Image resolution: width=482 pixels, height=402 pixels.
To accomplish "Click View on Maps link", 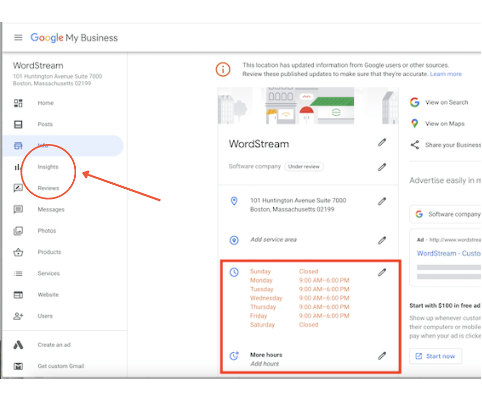I will click(x=445, y=124).
